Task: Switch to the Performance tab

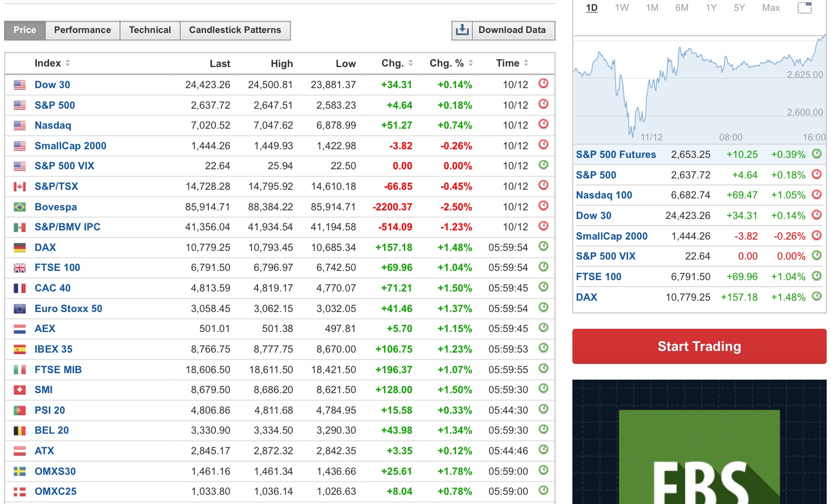Action: point(82,30)
